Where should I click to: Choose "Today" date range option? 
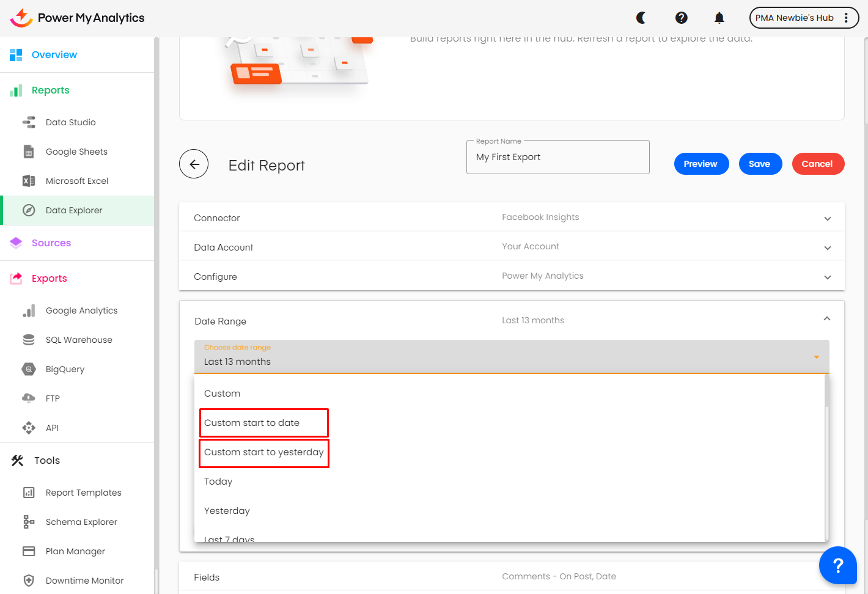coord(218,482)
